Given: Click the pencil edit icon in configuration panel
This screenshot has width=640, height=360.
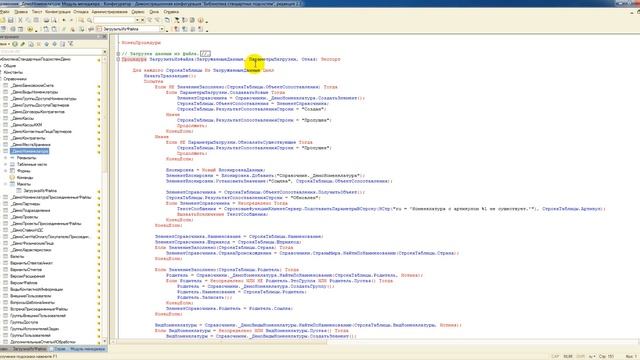Looking at the screenshot, I should (x=23, y=44).
